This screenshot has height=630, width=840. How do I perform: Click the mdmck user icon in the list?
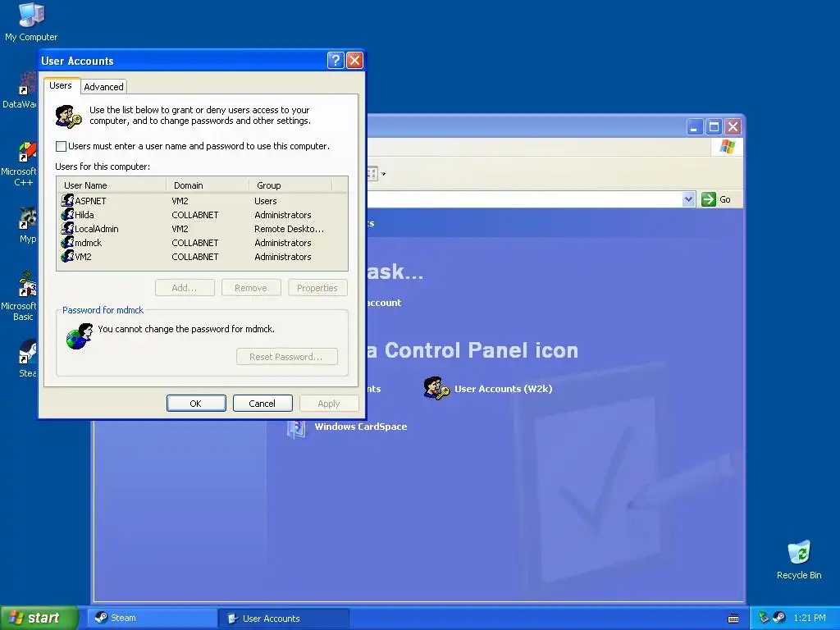pyautogui.click(x=67, y=242)
